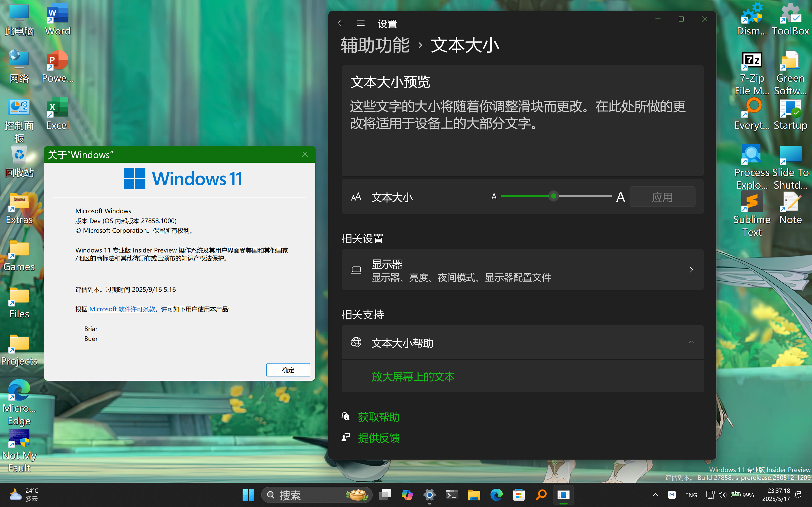Open Microsoft Store from the taskbar
The height and width of the screenshot is (507, 812).
tap(519, 495)
